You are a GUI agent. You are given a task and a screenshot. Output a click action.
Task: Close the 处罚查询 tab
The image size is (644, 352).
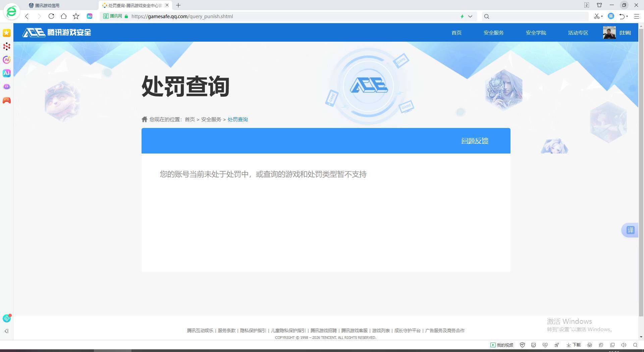point(167,5)
